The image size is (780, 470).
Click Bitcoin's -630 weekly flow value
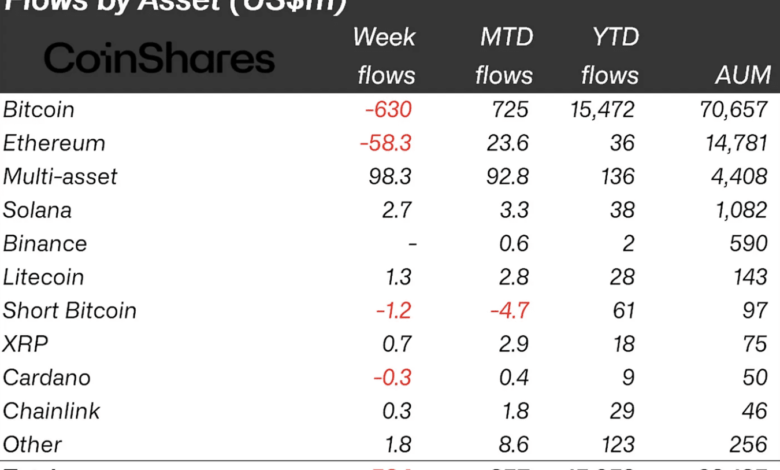(x=386, y=110)
